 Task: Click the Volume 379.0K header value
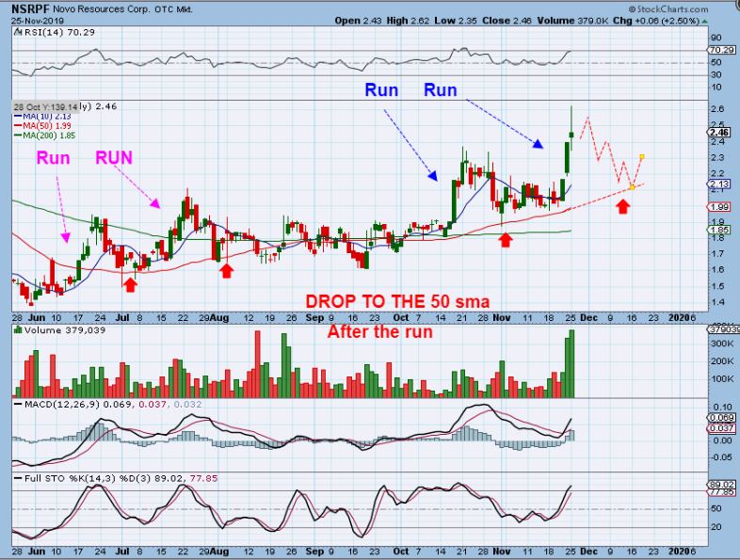[572, 21]
